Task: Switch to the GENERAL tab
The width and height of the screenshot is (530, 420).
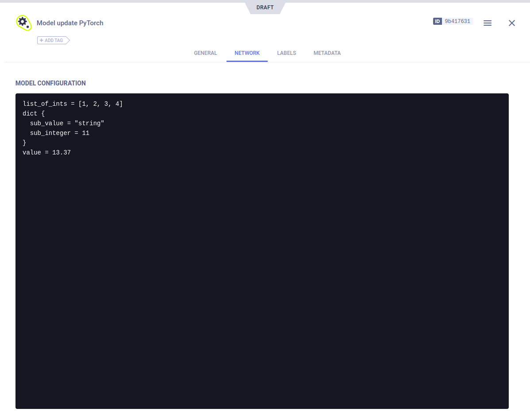Action: pos(205,53)
